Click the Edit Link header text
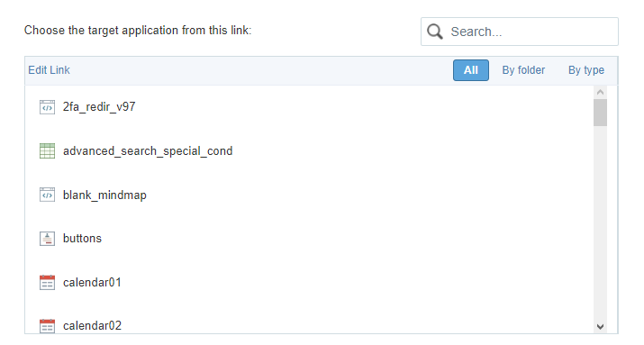The width and height of the screenshot is (644, 345). click(49, 70)
